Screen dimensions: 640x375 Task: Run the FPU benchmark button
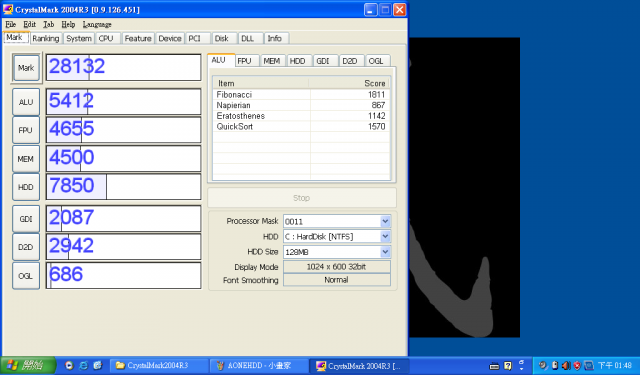[26, 130]
